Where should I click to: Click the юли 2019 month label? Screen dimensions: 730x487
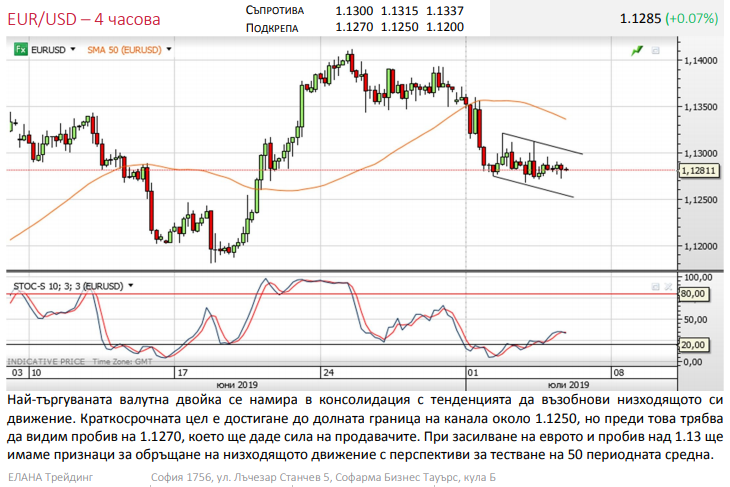pyautogui.click(x=568, y=385)
